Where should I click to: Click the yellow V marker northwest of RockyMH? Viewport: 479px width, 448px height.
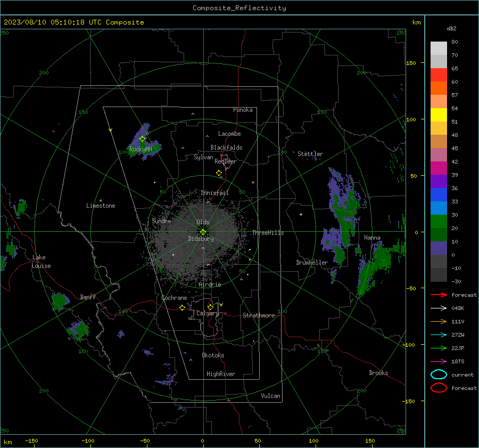(x=111, y=130)
